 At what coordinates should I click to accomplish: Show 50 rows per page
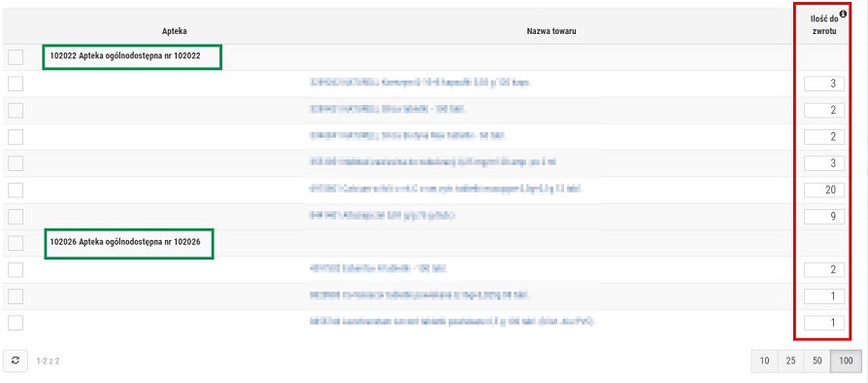pos(818,361)
